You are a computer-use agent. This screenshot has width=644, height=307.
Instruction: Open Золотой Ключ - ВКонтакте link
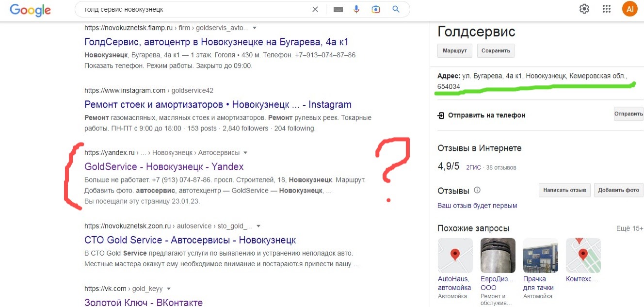pyautogui.click(x=144, y=302)
